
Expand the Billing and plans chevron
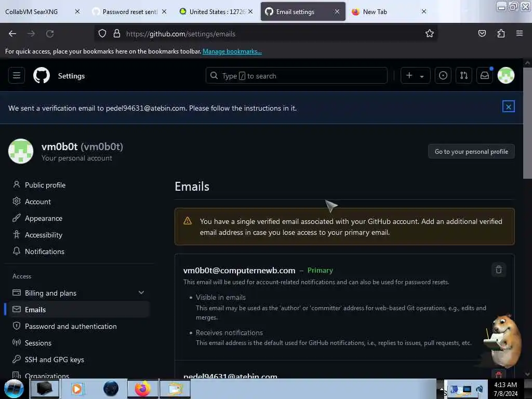[x=141, y=292]
